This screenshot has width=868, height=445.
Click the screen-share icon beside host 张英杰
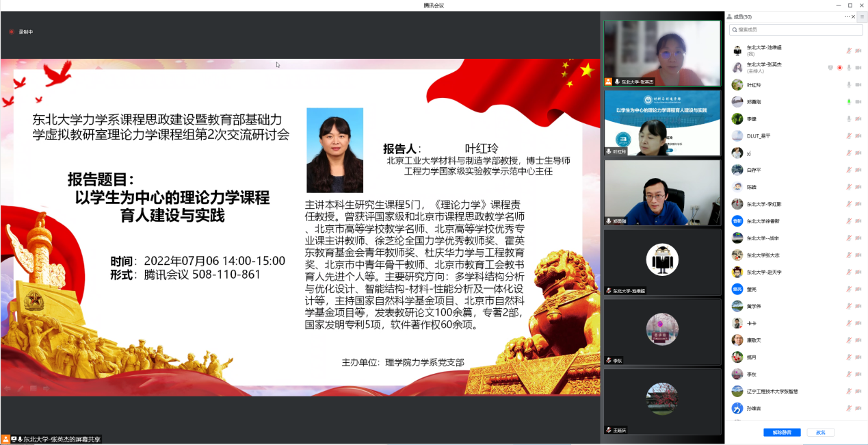coord(830,68)
